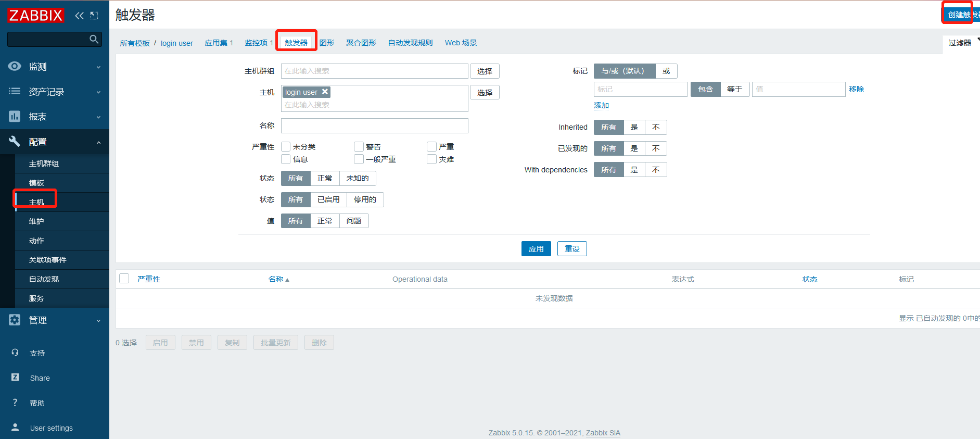Click 选择 button for 主机

(x=485, y=92)
